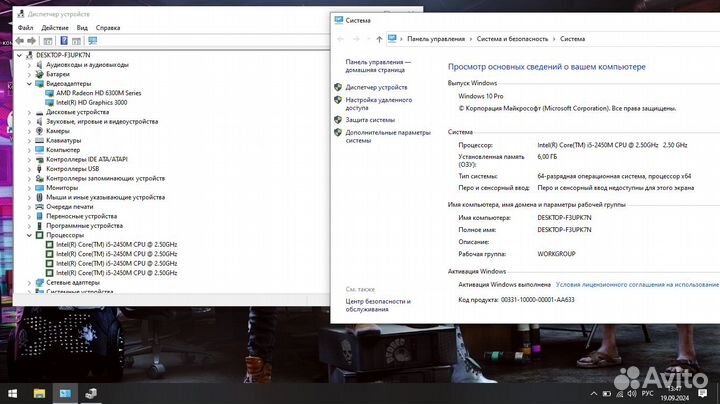The image size is (720, 404).
Task: Expand the Батареи node
Action: point(29,74)
